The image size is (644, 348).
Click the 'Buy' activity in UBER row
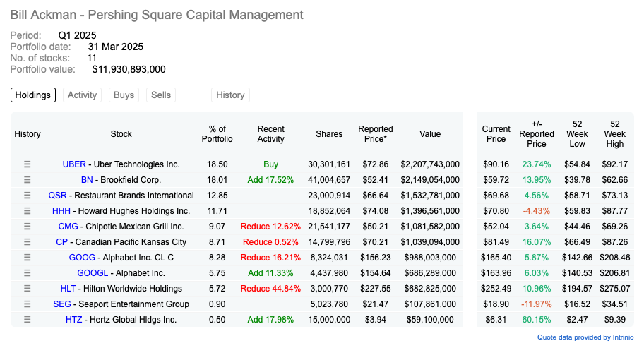pyautogui.click(x=270, y=164)
